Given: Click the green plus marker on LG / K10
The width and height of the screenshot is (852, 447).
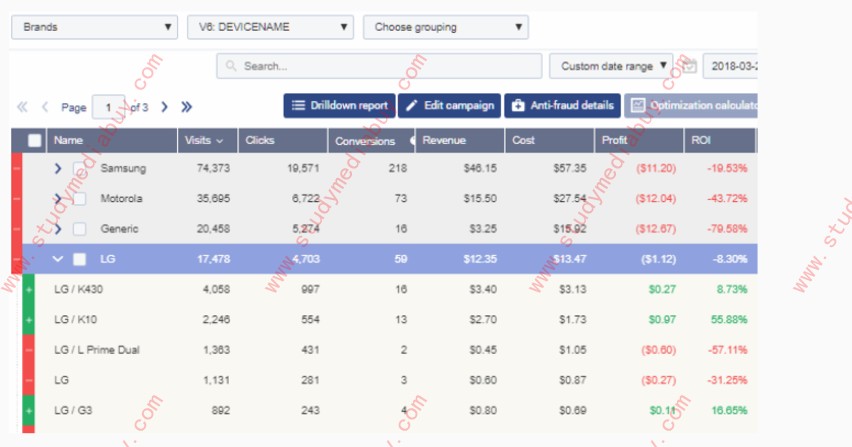Looking at the screenshot, I should tap(29, 320).
